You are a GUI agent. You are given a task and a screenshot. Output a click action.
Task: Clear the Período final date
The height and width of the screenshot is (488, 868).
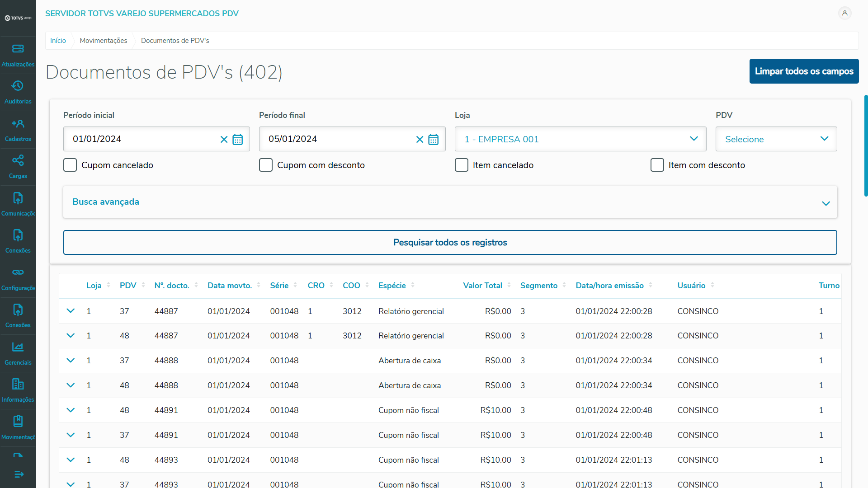click(420, 139)
